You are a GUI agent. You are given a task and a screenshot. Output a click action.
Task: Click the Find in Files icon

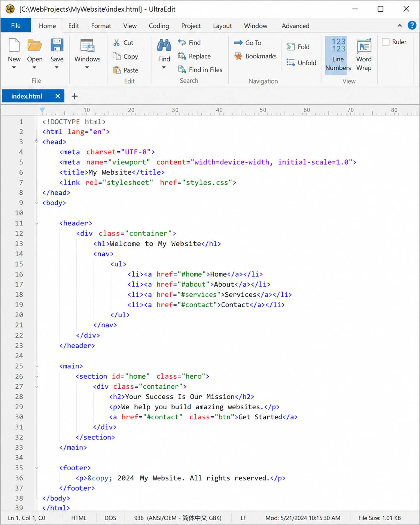coord(182,70)
